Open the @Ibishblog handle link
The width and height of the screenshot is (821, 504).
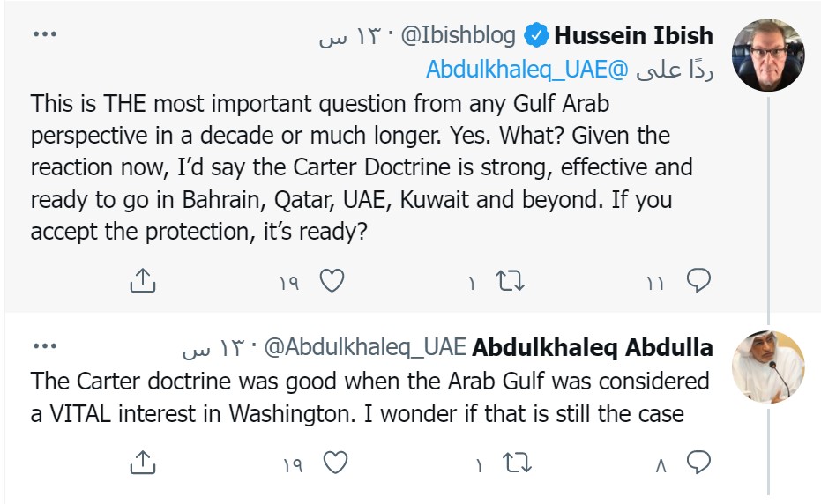[x=458, y=36]
